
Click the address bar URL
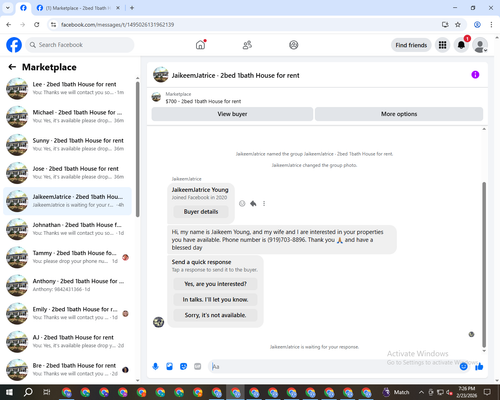118,25
